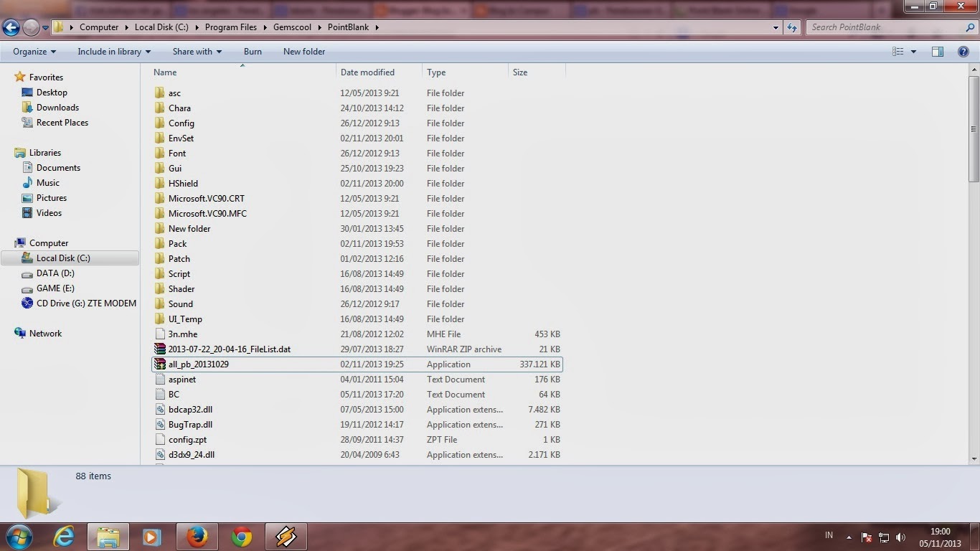Screen dimensions: 980x551
Task: Select the aspinet text document icon
Action: tap(160, 380)
